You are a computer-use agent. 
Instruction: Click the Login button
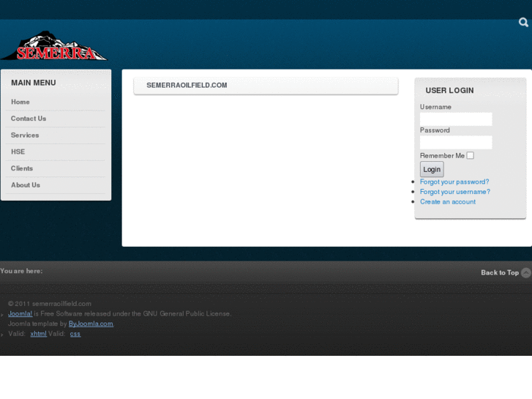432,169
